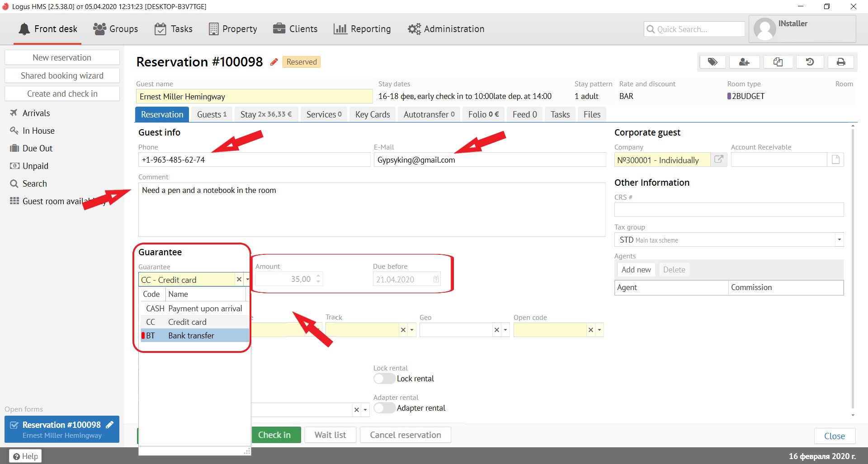Screen dimensions: 868x464
Task: Open the Front desk menu
Action: pos(48,29)
